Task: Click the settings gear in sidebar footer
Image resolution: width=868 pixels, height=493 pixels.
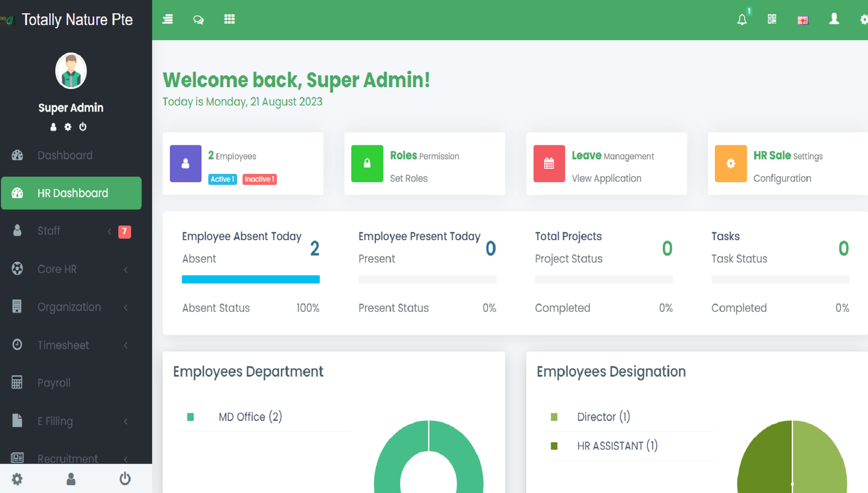Action: coord(17,479)
